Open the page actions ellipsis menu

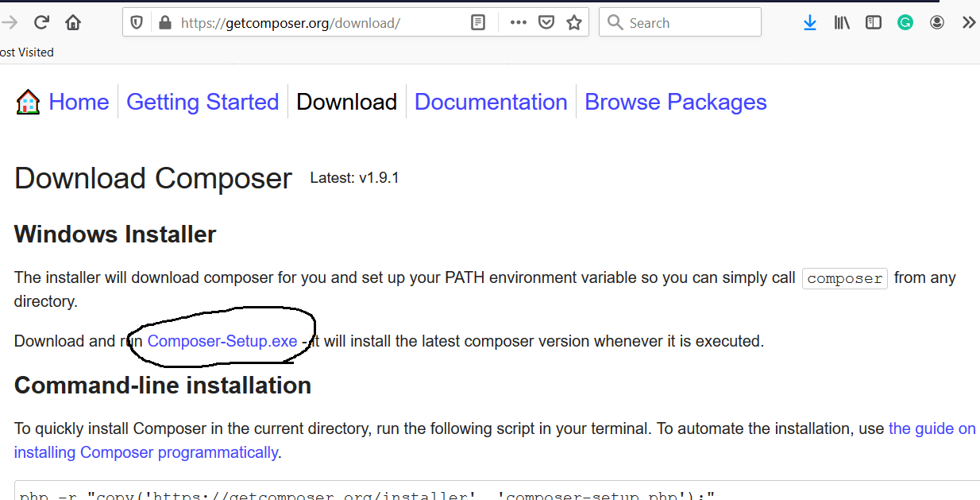(518, 21)
